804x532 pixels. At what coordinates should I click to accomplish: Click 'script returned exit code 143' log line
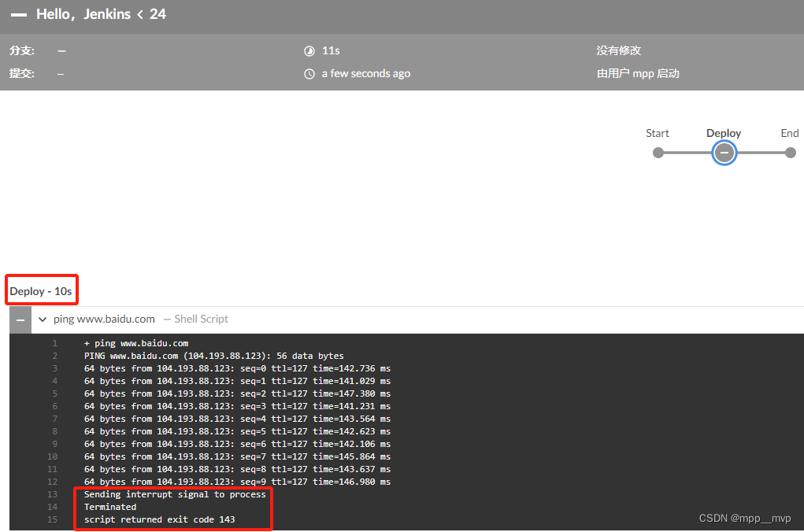pyautogui.click(x=160, y=519)
